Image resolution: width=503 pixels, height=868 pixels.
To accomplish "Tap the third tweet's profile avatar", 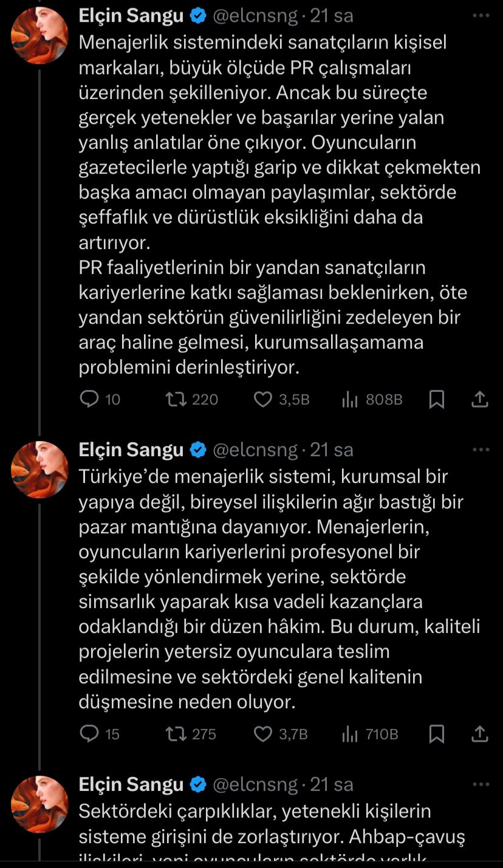I will [39, 804].
